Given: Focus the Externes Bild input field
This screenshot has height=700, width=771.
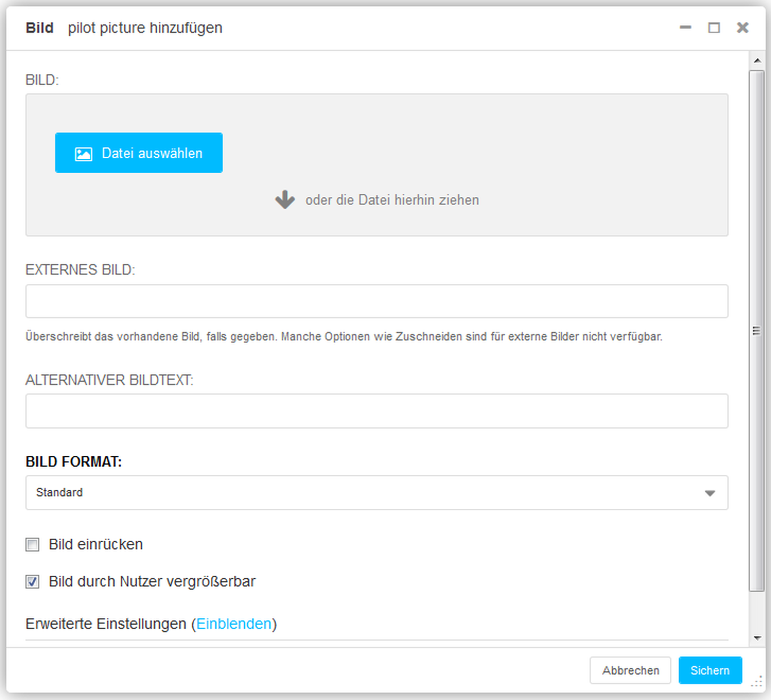Looking at the screenshot, I should [377, 301].
